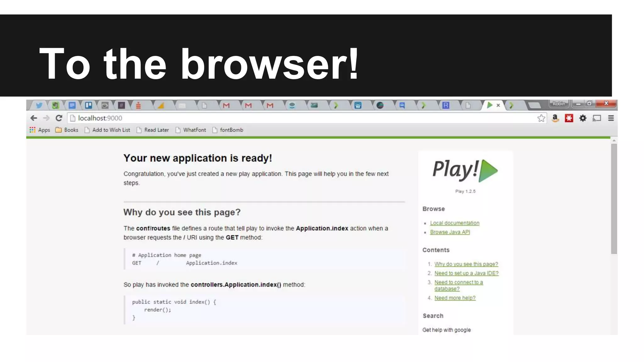This screenshot has width=644, height=362.
Task: Run the fontBomb bookmarklet
Action: click(x=228, y=130)
